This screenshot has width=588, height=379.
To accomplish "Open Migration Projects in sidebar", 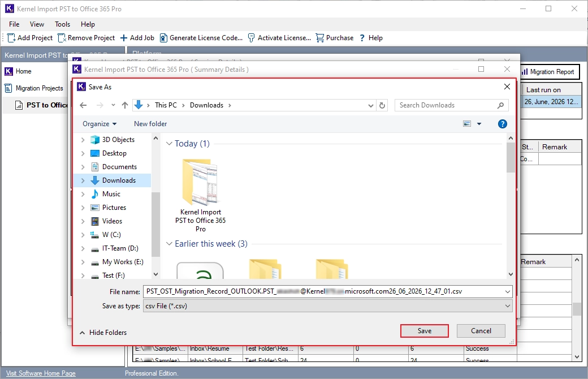I will pyautogui.click(x=34, y=88).
